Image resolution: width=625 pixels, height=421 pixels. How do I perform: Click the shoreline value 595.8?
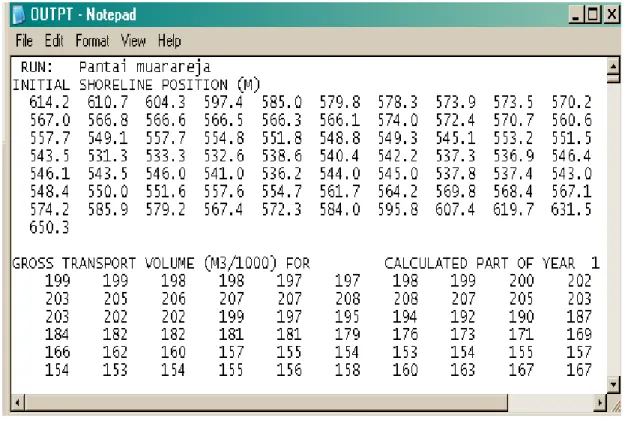pos(398,209)
